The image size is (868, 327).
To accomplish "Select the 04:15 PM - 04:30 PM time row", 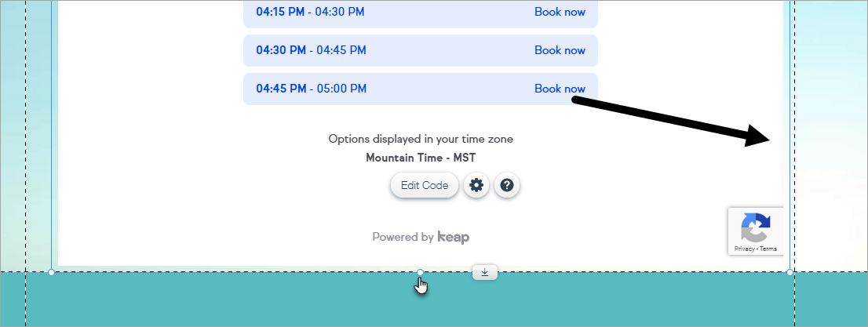I will tap(421, 13).
